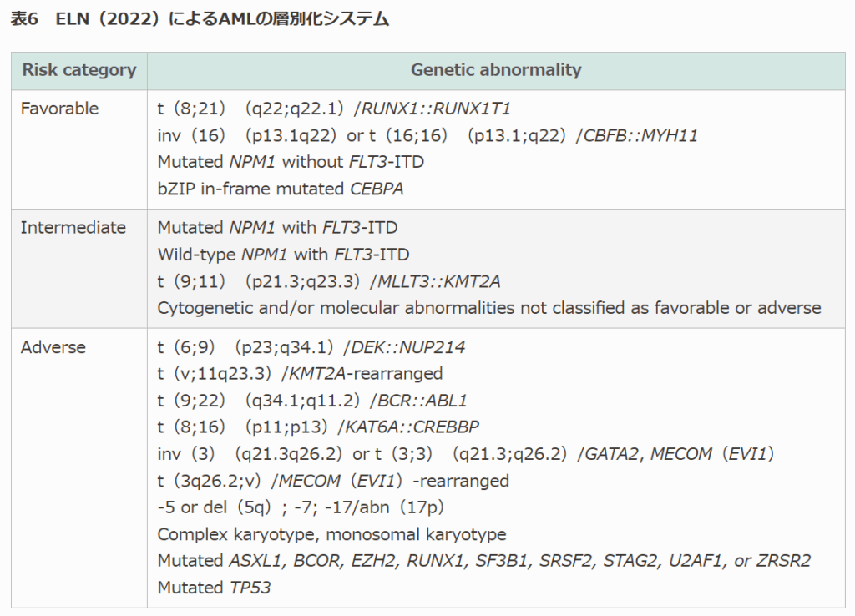Select the Favorable risk category cell
The image size is (855, 616).
pos(59,109)
